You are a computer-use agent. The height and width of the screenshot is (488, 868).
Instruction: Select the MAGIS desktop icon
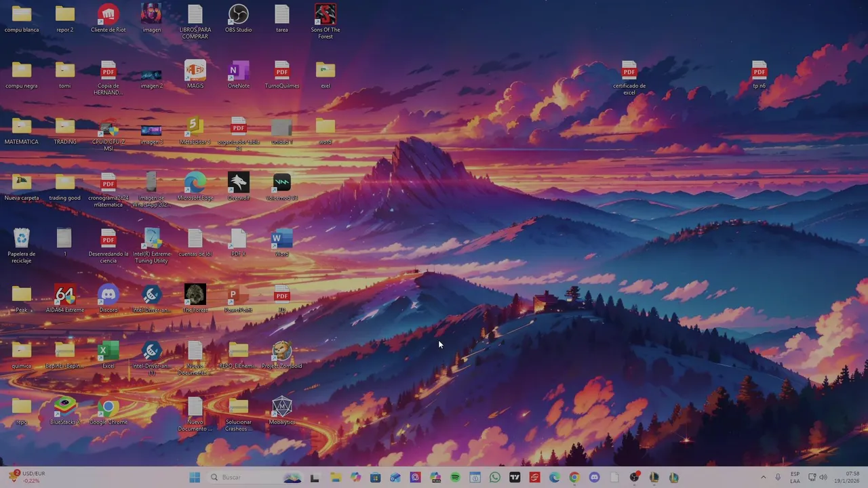click(195, 75)
